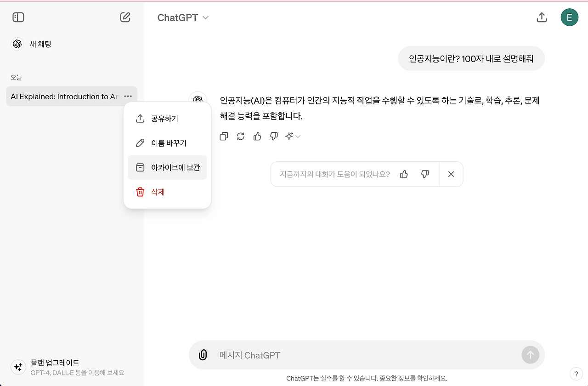Viewport: 588px width, 386px height.
Task: Like the response with the thumbs-up icon below it
Action: [257, 136]
